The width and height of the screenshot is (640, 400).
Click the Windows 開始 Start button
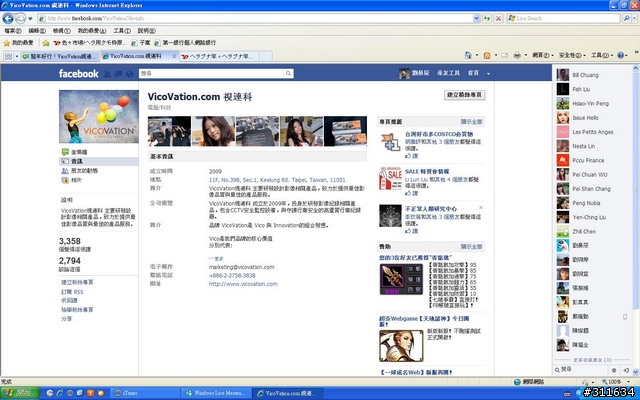click(20, 393)
